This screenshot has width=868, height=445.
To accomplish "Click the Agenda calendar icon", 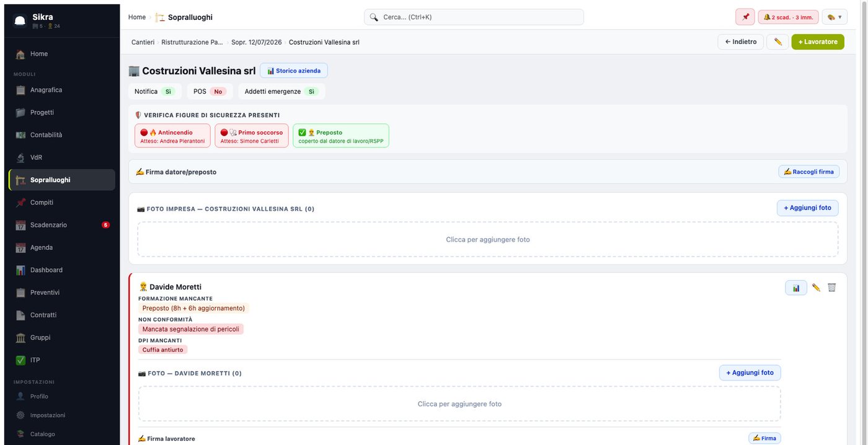I will 20,247.
